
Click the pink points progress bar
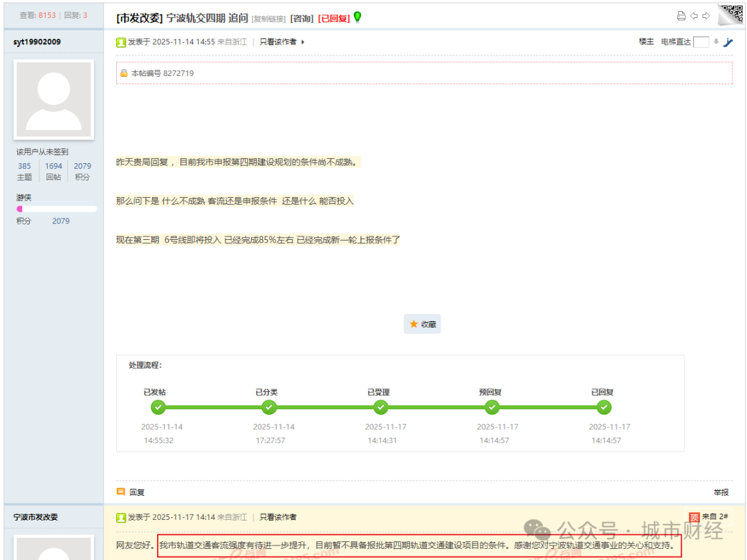[57, 209]
